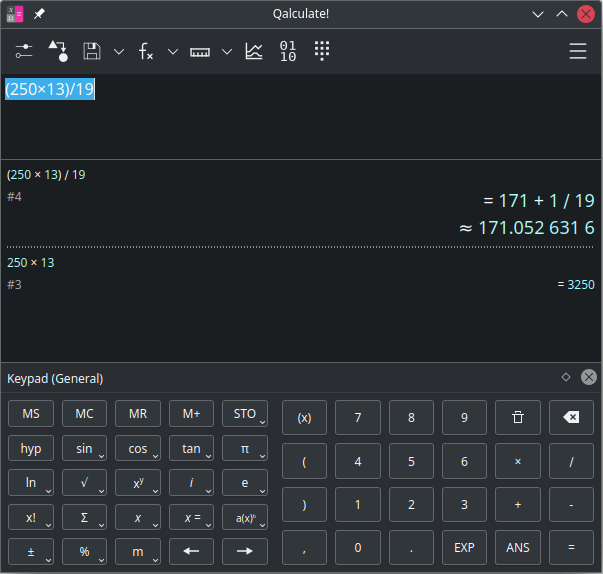Open the number bases 01/10 icon
This screenshot has height=574, width=603.
288,52
